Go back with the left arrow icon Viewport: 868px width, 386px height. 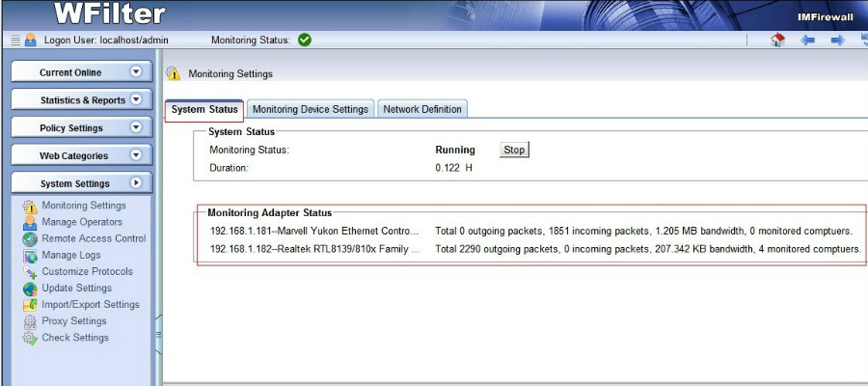[807, 40]
